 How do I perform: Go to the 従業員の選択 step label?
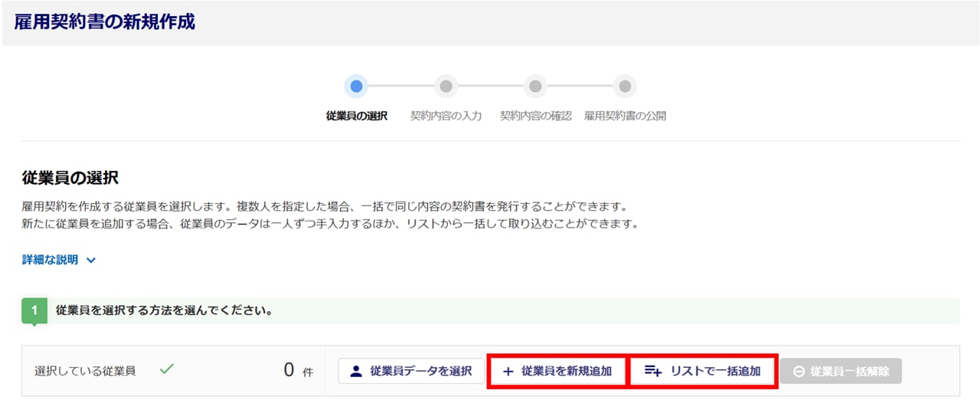[x=356, y=116]
